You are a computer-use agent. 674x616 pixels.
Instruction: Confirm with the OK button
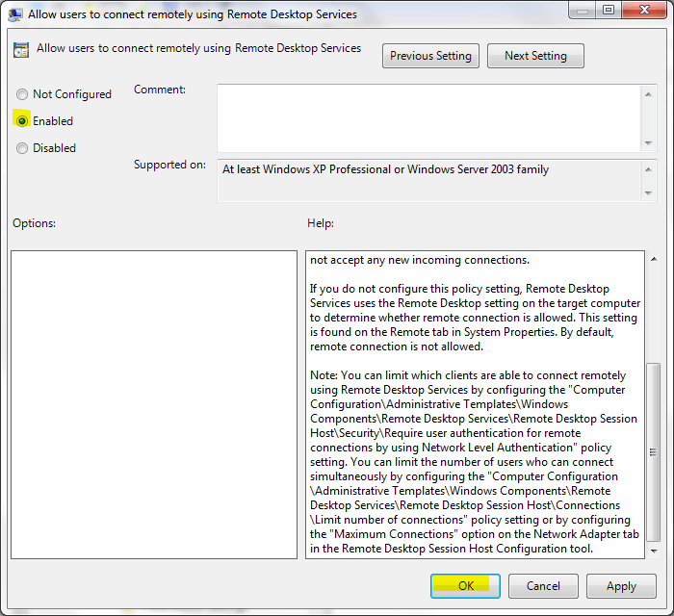point(465,586)
